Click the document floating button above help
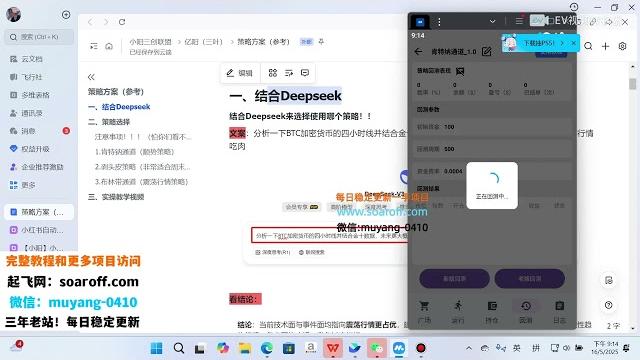This screenshot has height=360, width=640. point(609,280)
